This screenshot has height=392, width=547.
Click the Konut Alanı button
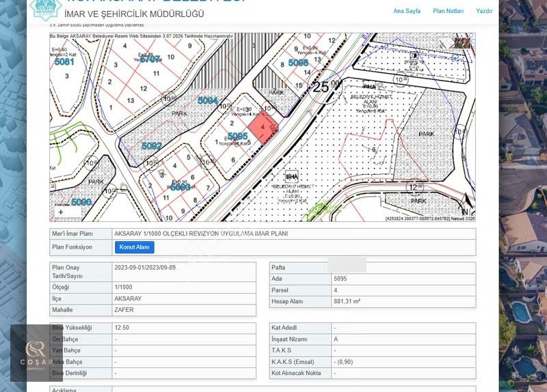click(x=134, y=247)
